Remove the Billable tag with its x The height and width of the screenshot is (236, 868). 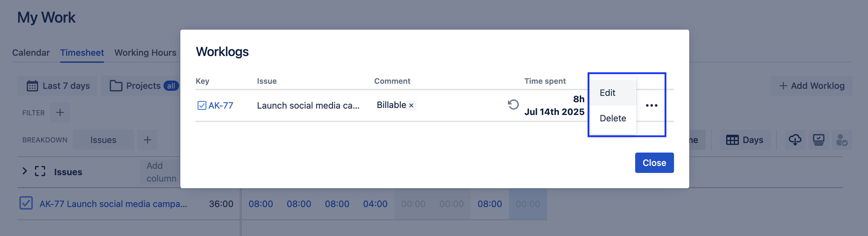(x=411, y=105)
